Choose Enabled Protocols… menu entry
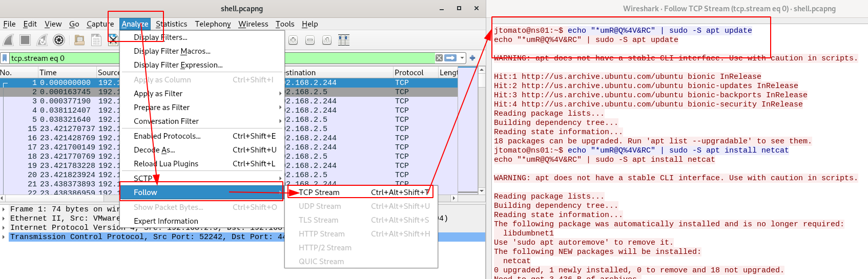 click(x=202, y=136)
